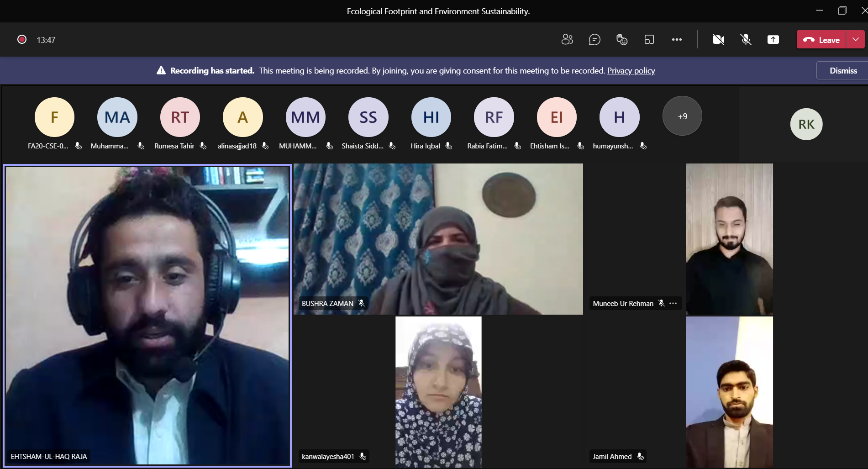Show the +9 additional participants

pos(682,116)
